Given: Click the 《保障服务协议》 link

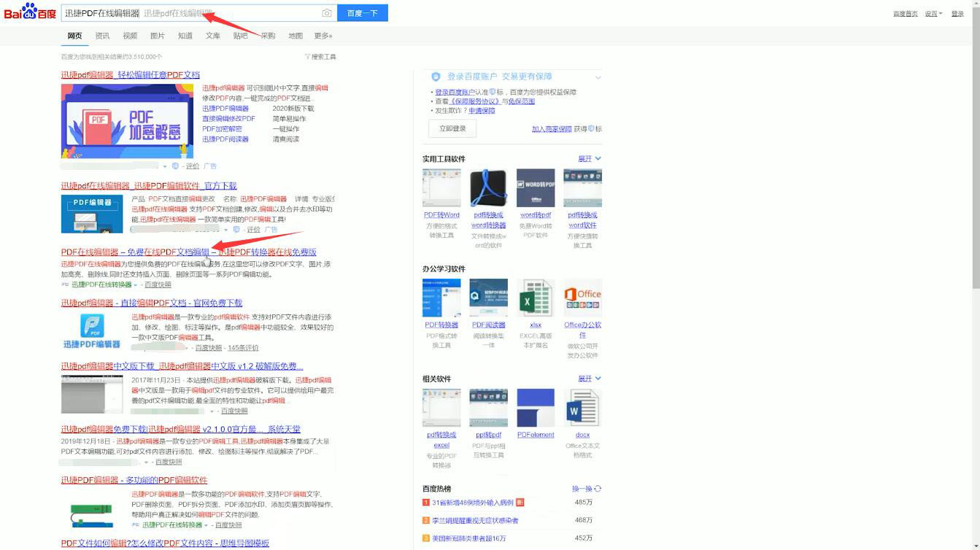Looking at the screenshot, I should pos(474,102).
